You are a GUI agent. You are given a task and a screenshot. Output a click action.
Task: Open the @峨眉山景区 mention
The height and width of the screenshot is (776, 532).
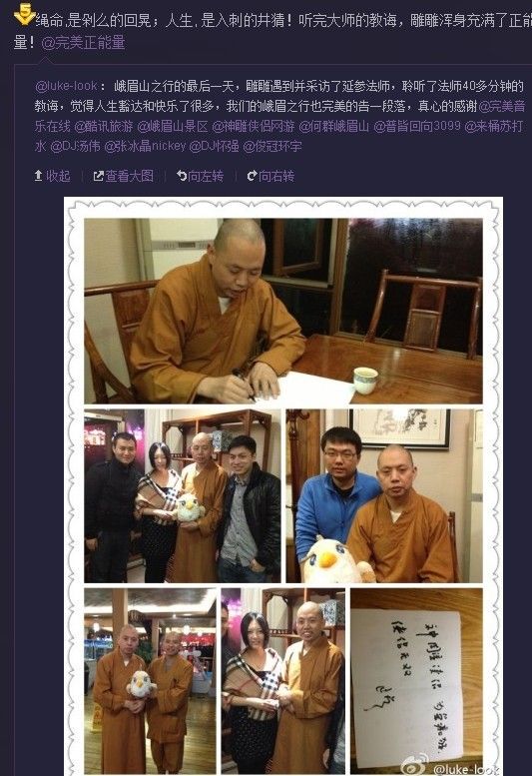click(173, 126)
